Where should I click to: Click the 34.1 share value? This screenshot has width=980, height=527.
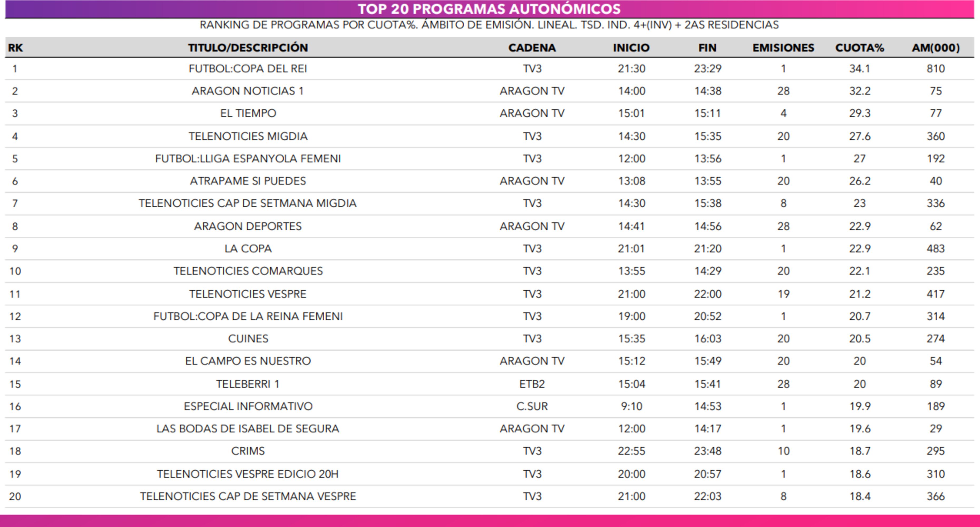[x=859, y=69]
